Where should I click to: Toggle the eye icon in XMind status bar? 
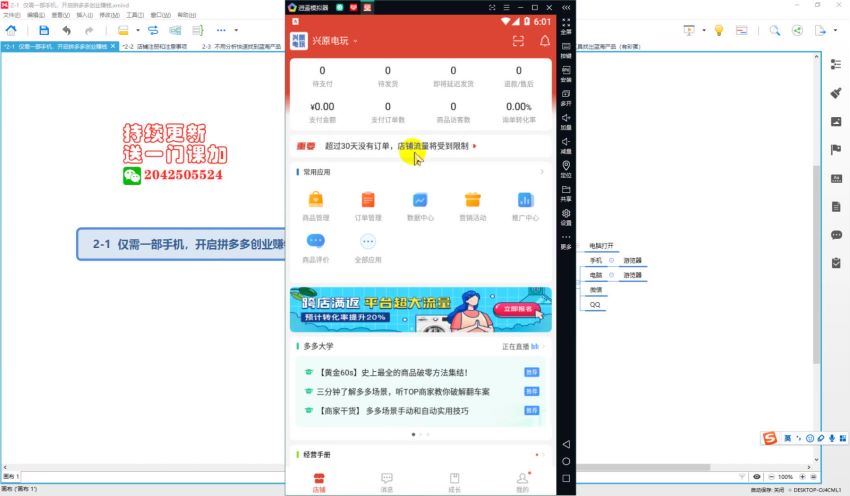pos(757,476)
